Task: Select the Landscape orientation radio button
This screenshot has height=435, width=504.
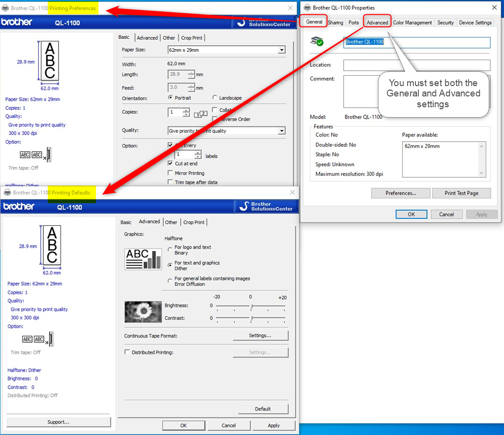Action: [215, 97]
